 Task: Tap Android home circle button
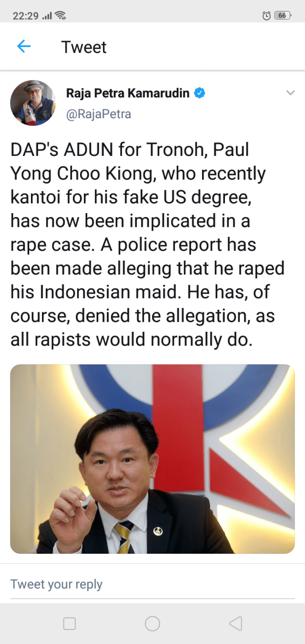point(152,624)
